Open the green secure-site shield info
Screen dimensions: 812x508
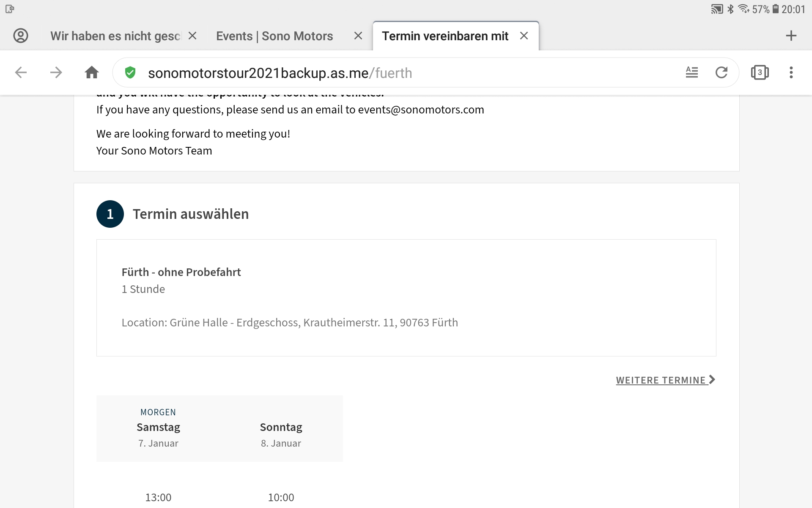pyautogui.click(x=130, y=73)
